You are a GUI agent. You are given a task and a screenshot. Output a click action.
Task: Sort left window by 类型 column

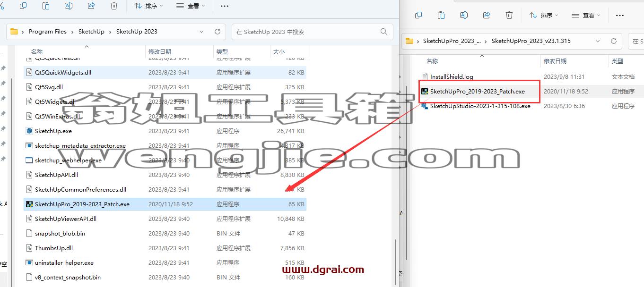tap(222, 52)
